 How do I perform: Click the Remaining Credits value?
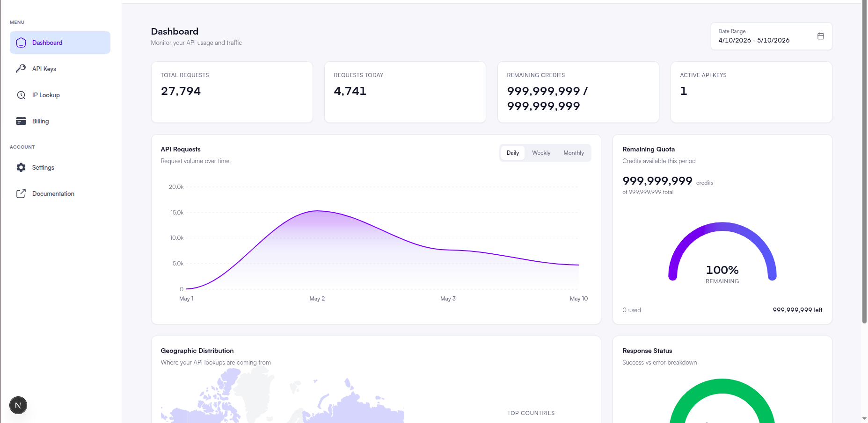point(547,99)
